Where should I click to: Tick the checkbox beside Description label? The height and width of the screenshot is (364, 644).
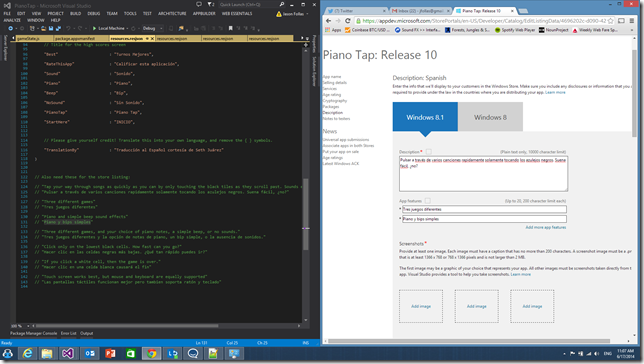tap(428, 152)
